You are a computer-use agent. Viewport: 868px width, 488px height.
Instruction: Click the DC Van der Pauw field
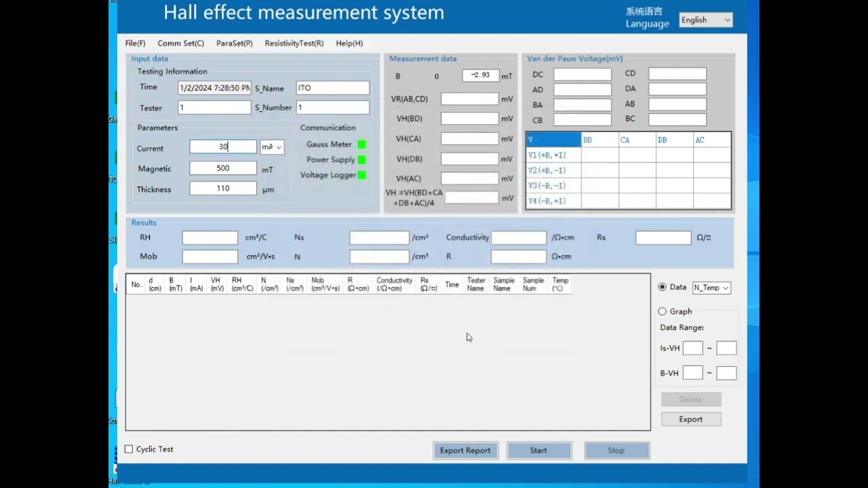point(583,75)
